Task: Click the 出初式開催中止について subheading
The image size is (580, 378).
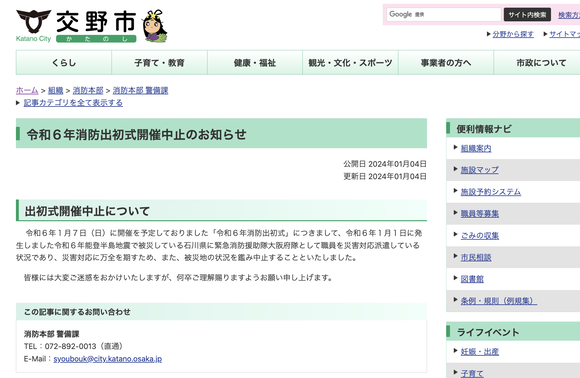Action: coord(87,211)
